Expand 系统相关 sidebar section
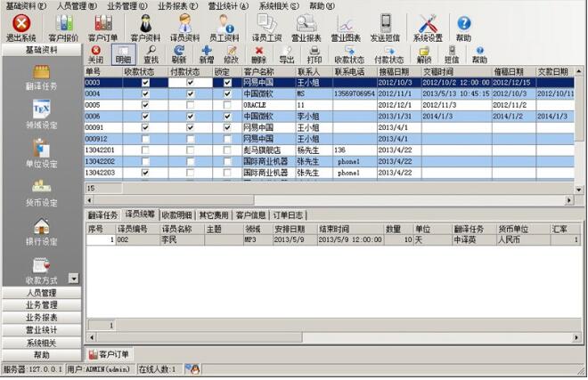 (x=41, y=343)
